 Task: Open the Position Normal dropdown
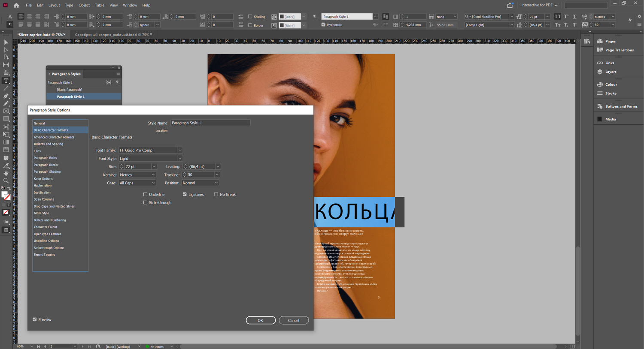pyautogui.click(x=200, y=183)
